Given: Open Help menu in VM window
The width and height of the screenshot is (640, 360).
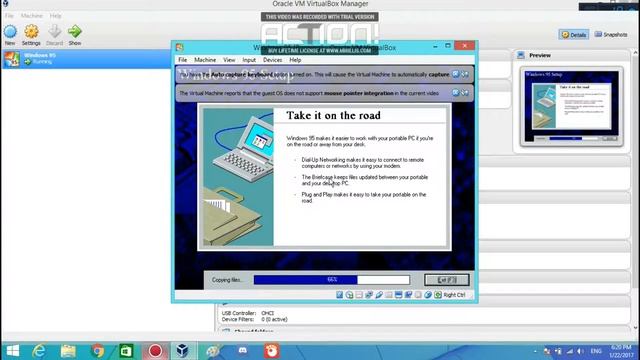Looking at the screenshot, I should (x=295, y=60).
